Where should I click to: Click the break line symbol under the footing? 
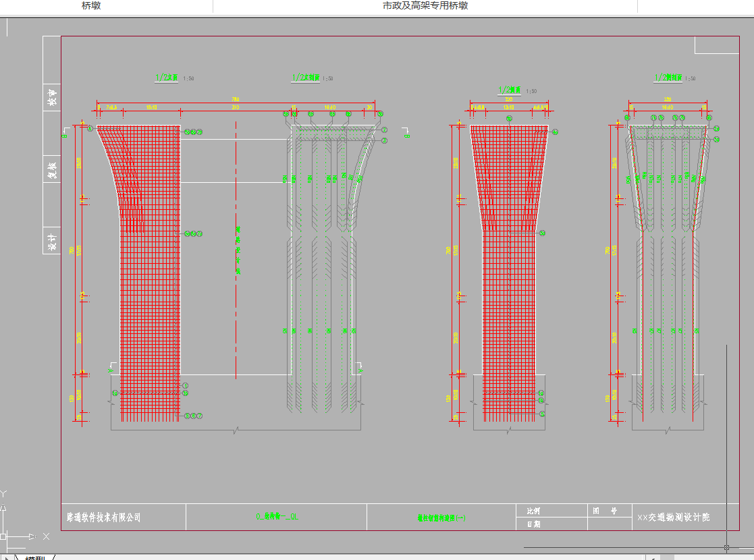pyautogui.click(x=236, y=429)
